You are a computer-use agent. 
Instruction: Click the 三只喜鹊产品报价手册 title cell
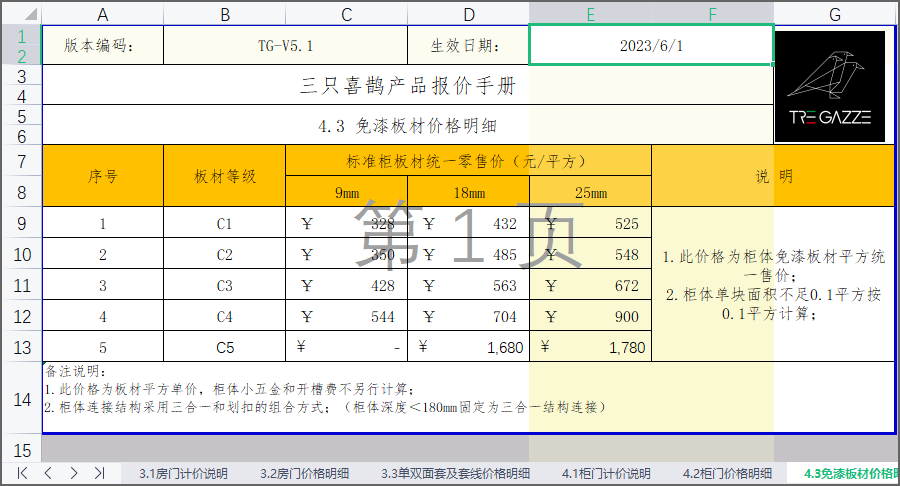408,85
